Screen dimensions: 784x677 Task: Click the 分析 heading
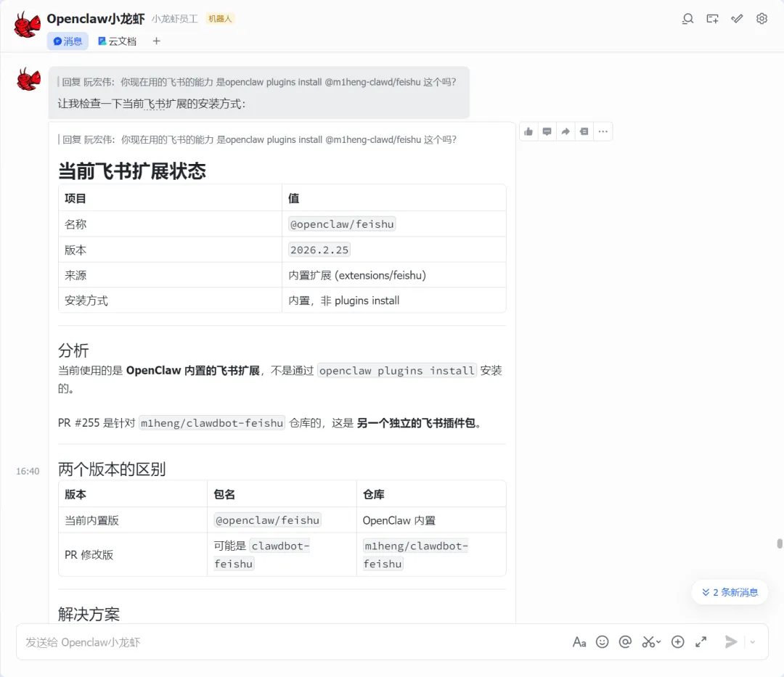point(73,350)
